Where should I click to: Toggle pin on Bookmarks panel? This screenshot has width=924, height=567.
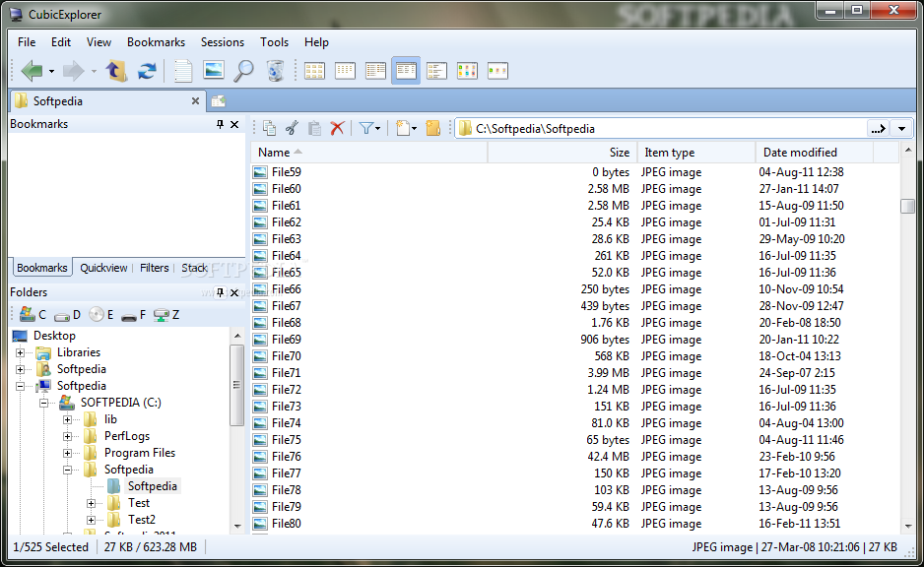[x=220, y=124]
